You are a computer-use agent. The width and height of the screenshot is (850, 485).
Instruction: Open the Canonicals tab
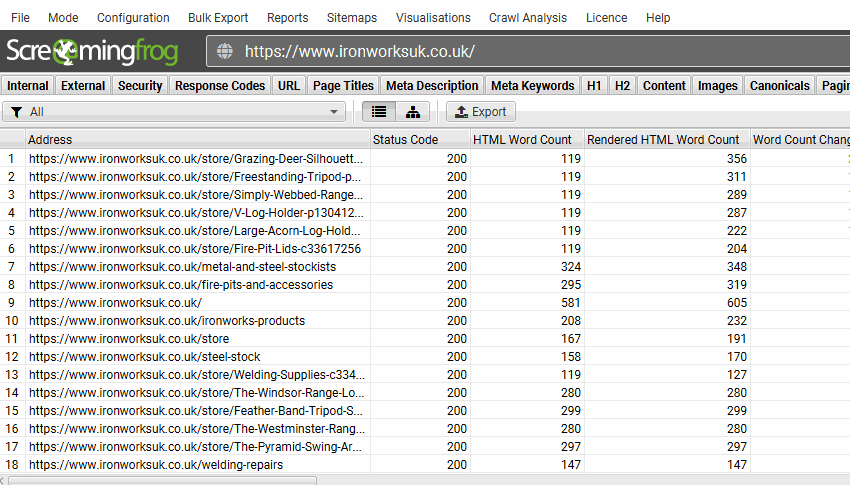click(x=779, y=85)
